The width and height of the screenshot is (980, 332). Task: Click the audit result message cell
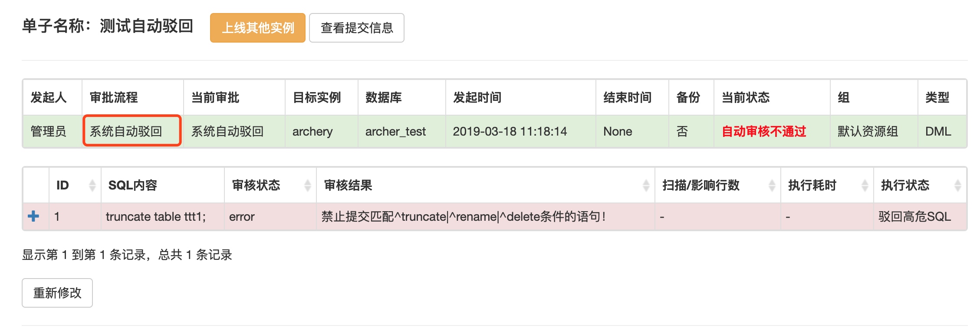463,216
